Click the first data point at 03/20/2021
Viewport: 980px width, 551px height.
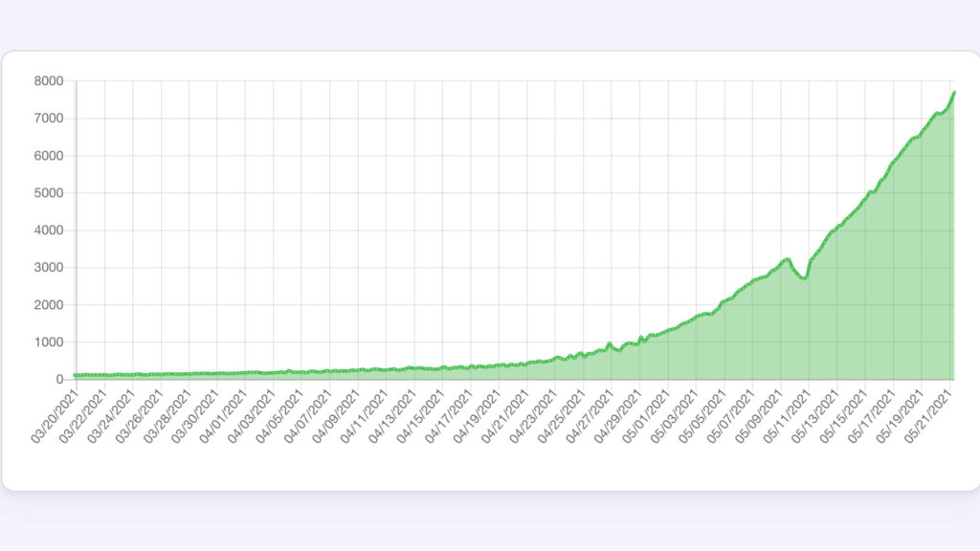(x=76, y=375)
